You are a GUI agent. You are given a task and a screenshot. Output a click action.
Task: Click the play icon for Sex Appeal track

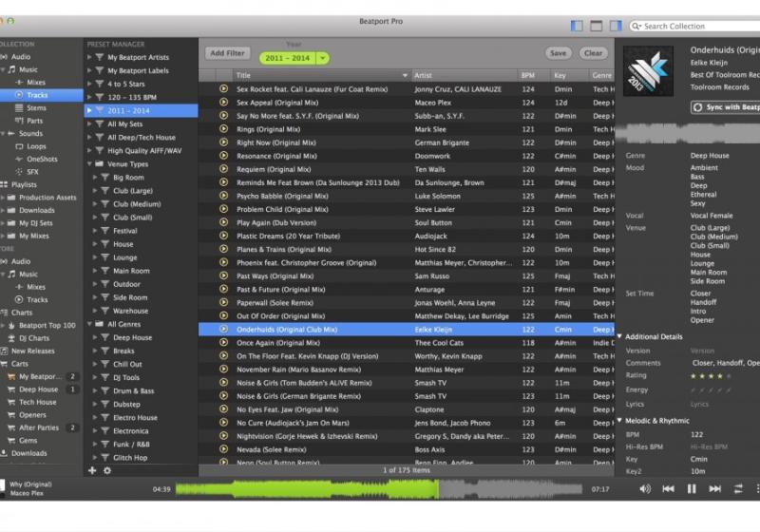[x=223, y=102]
